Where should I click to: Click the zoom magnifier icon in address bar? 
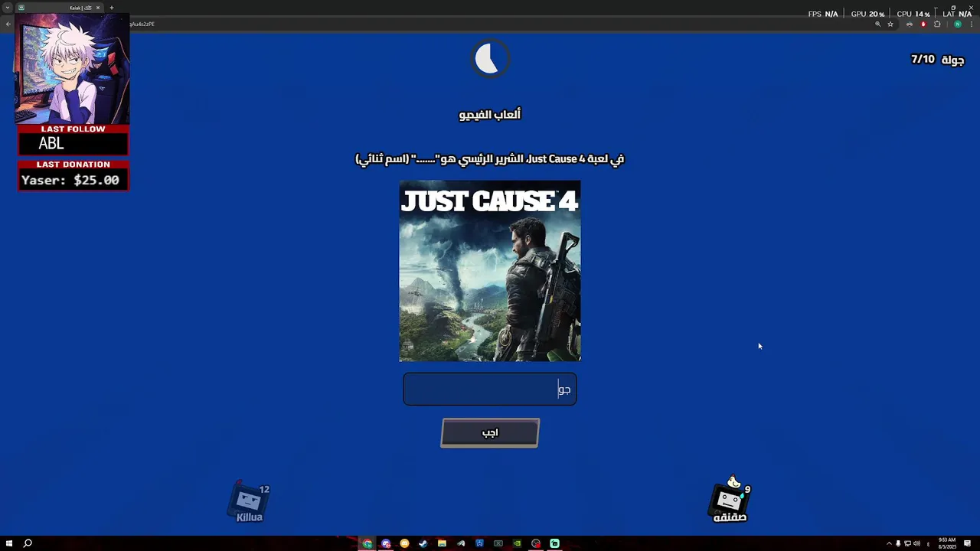coord(877,24)
